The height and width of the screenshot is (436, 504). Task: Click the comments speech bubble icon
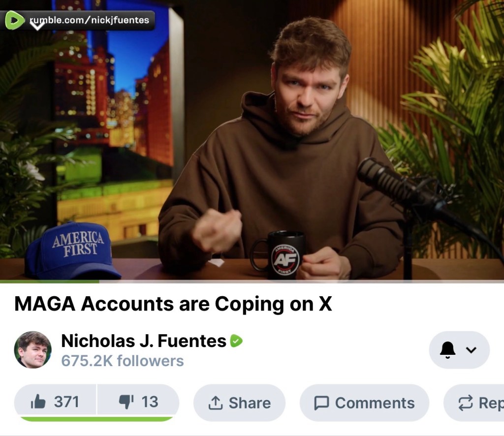coord(321,403)
